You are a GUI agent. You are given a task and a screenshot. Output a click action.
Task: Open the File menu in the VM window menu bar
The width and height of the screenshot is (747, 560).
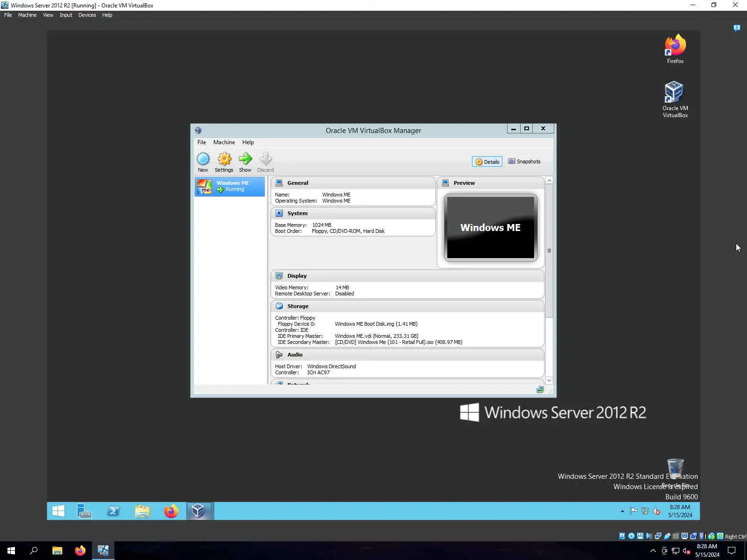(x=8, y=15)
